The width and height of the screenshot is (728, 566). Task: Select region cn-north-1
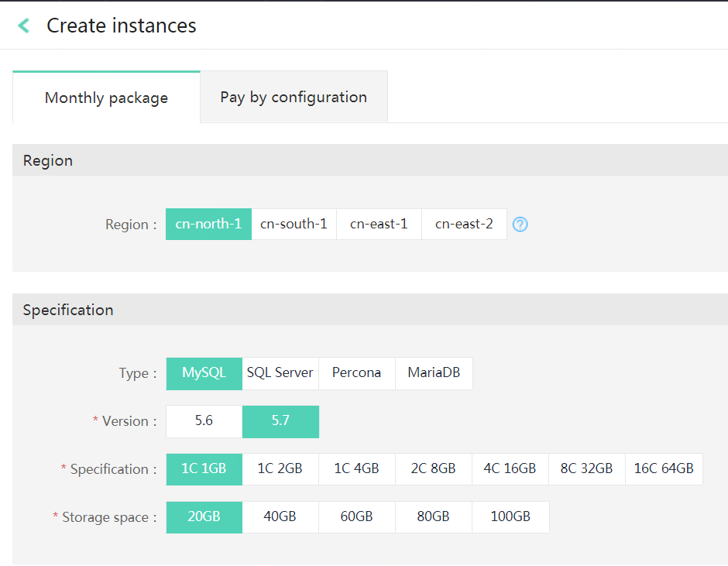[x=208, y=225]
